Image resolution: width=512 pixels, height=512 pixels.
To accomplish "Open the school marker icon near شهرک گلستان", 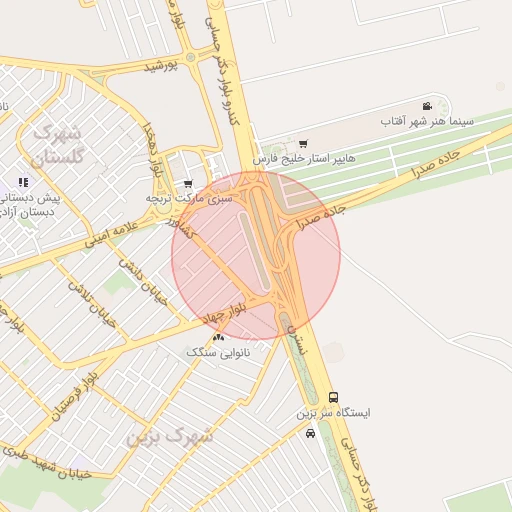I will 23,182.
